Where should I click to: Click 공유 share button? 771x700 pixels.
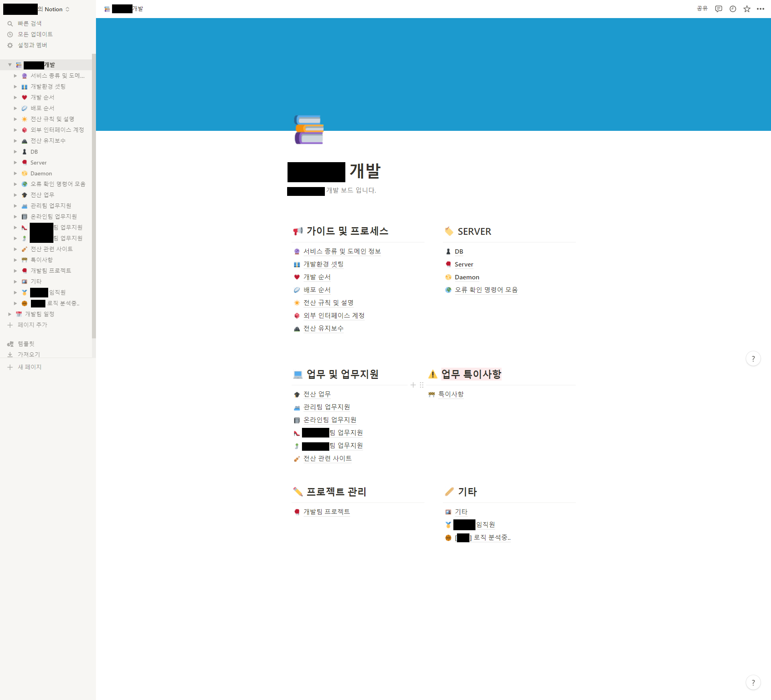(702, 9)
